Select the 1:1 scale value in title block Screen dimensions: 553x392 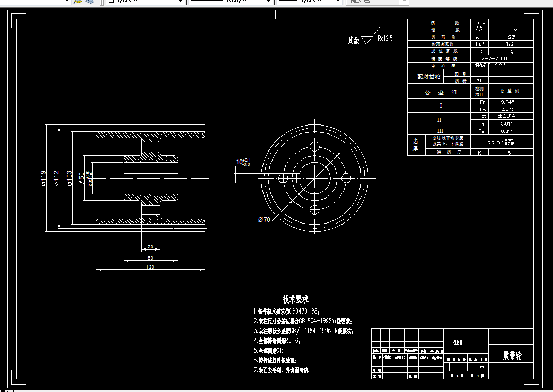click(x=482, y=367)
